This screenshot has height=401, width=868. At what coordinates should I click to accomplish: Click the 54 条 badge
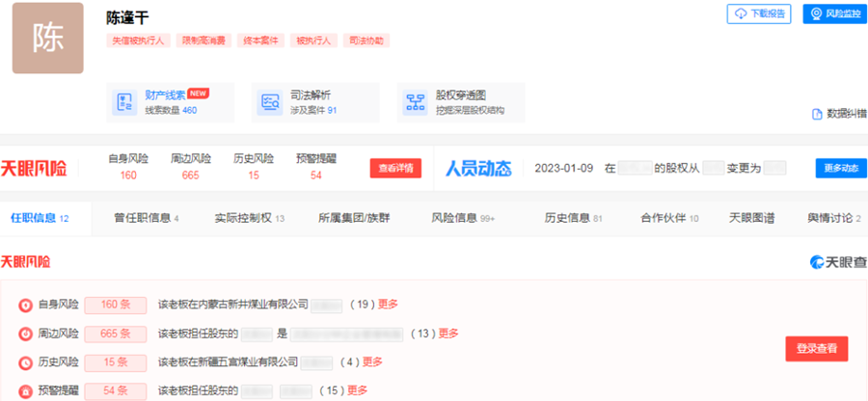(115, 391)
